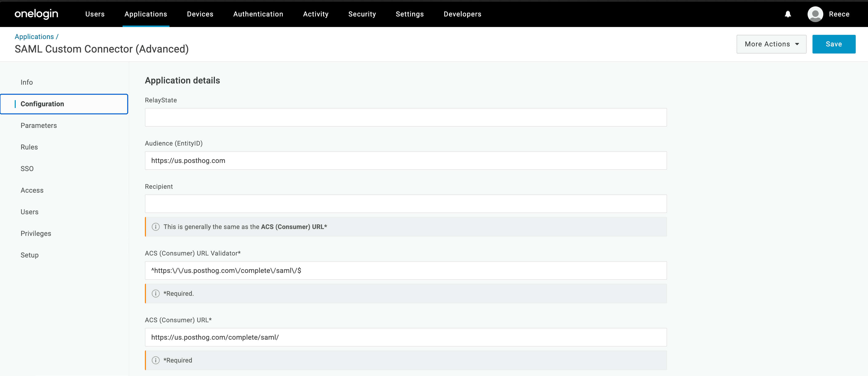This screenshot has height=376, width=868.
Task: Open the sidebar Users tab
Action: 30,212
